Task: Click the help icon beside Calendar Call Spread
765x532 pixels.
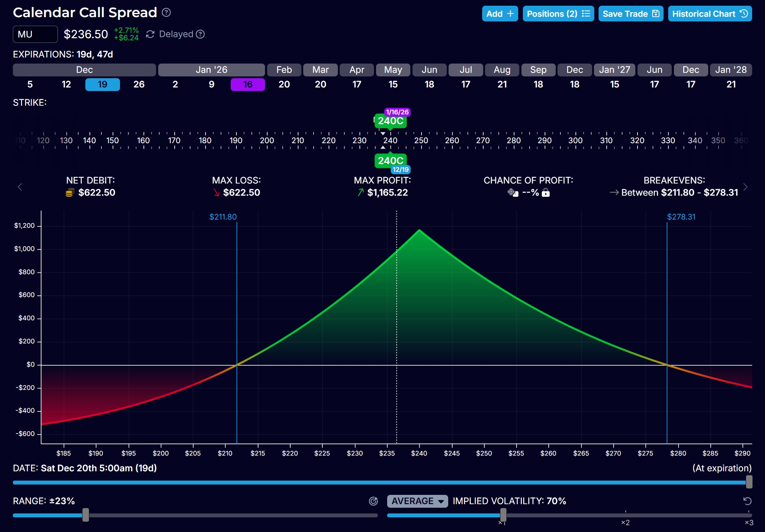Action: pyautogui.click(x=166, y=13)
